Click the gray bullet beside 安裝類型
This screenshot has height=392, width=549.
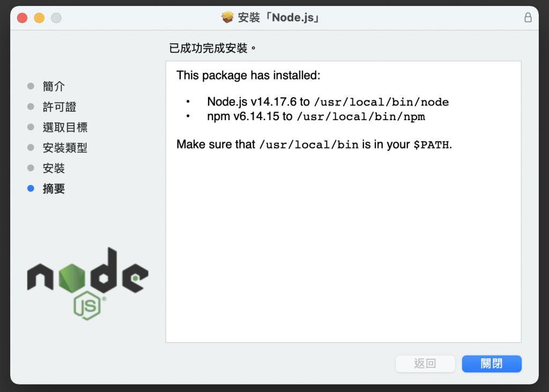31,147
